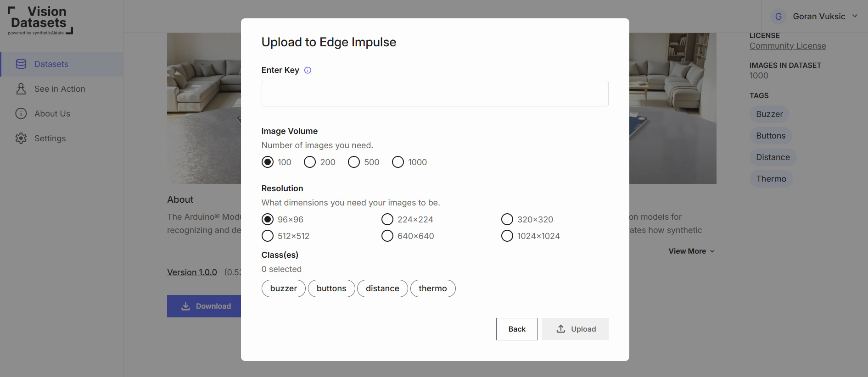
Task: Open Settings from the sidebar
Action: point(62,139)
